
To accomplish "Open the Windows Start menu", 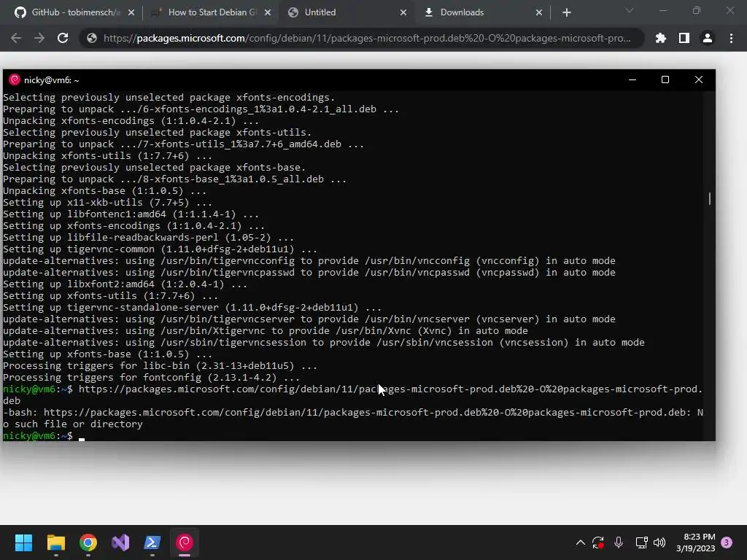I will click(23, 542).
